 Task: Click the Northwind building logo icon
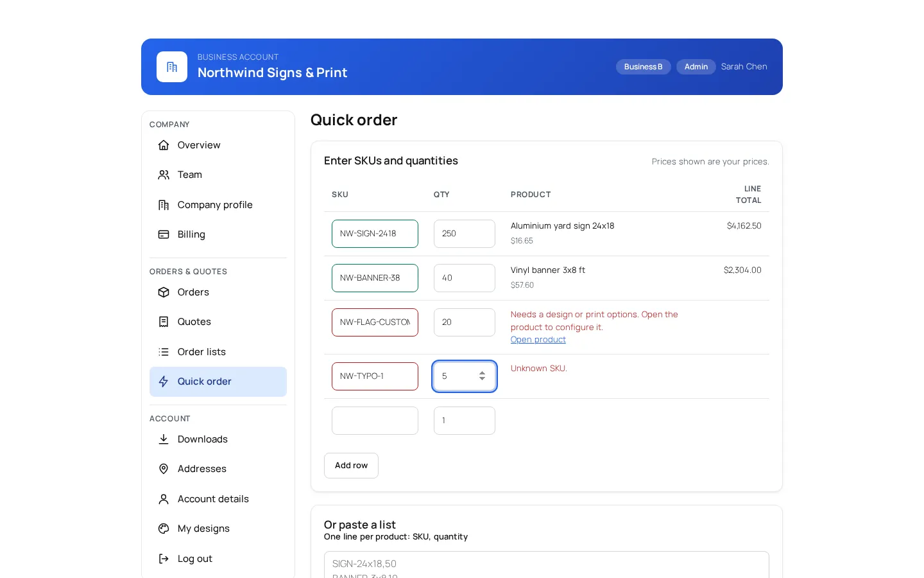tap(172, 67)
